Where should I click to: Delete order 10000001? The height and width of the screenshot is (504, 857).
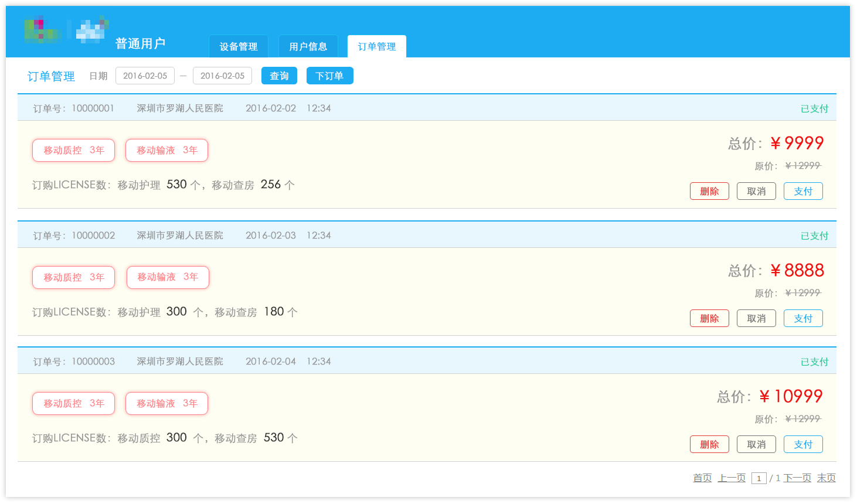coord(709,191)
